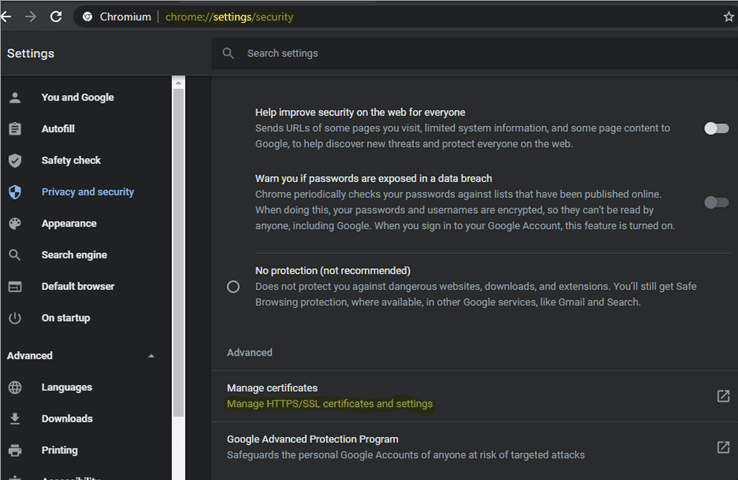Go to Safety check section
Screen dimensions: 738x480
point(71,160)
